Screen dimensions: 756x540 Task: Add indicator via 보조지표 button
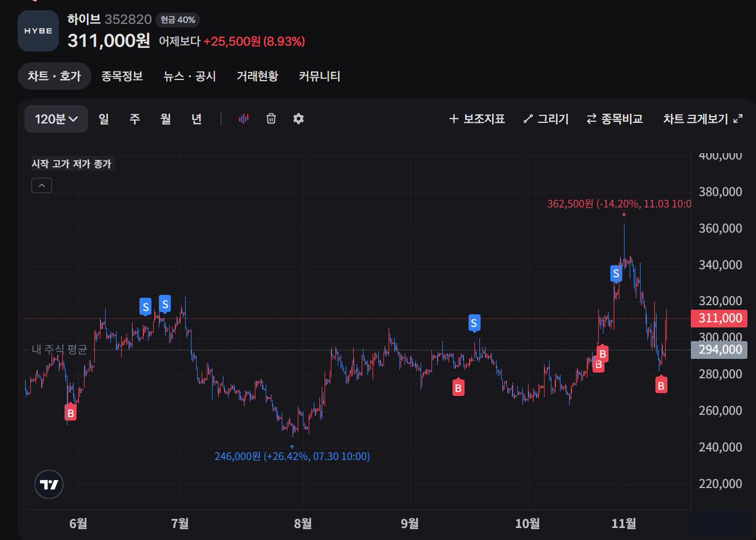pyautogui.click(x=477, y=118)
